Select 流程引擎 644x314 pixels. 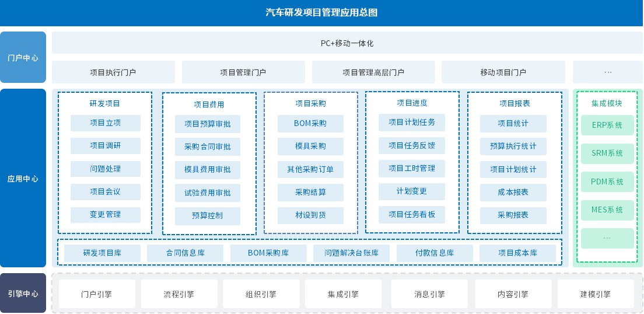click(179, 294)
